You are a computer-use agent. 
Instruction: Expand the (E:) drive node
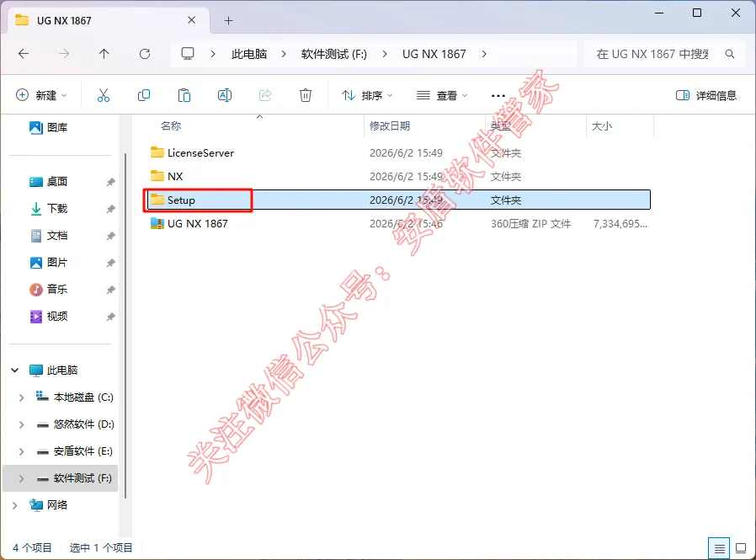coord(21,451)
